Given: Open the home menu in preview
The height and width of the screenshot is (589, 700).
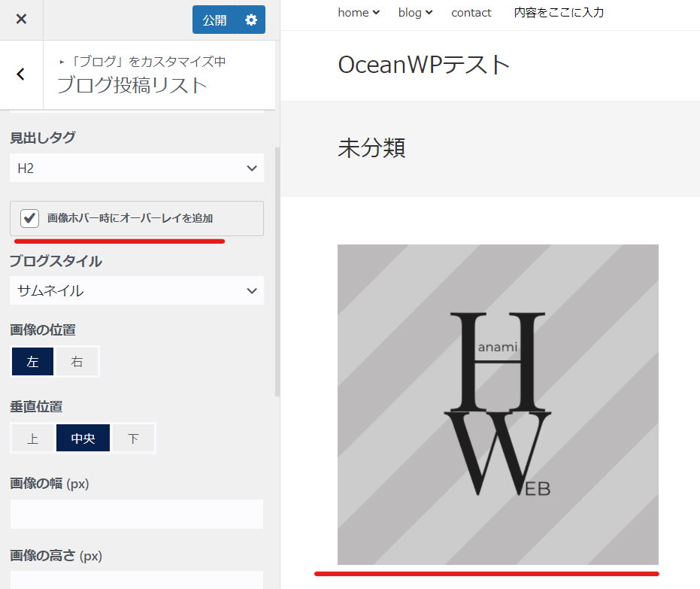Looking at the screenshot, I should [359, 13].
